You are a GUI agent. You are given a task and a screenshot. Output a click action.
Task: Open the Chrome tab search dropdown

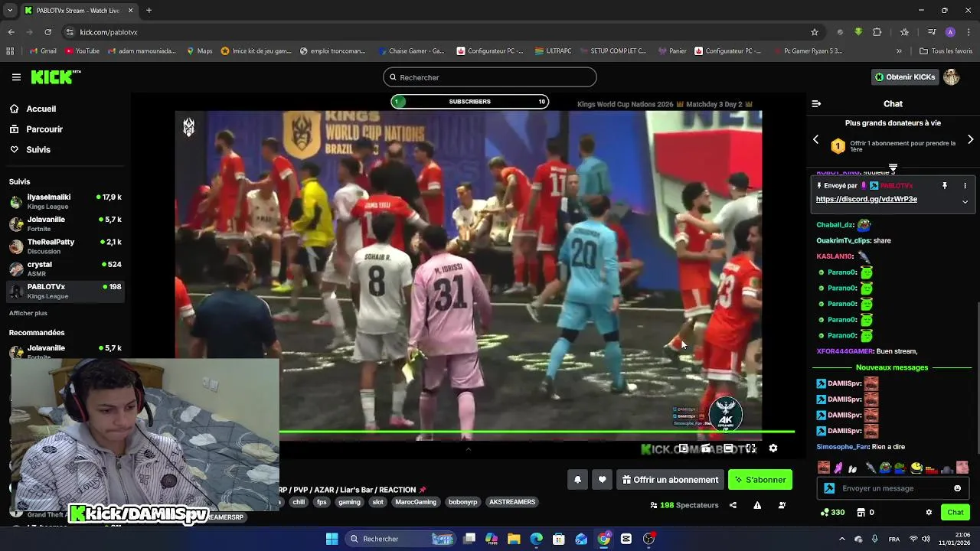[x=10, y=10]
